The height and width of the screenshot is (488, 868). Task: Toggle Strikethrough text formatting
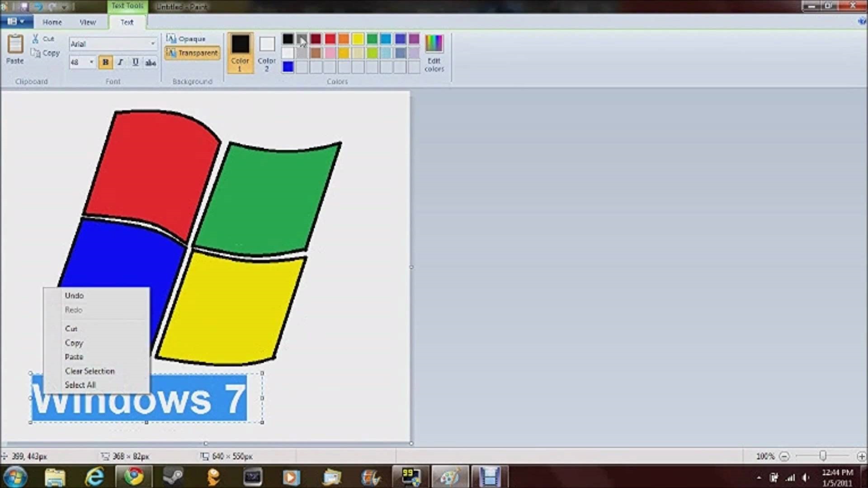tap(151, 62)
